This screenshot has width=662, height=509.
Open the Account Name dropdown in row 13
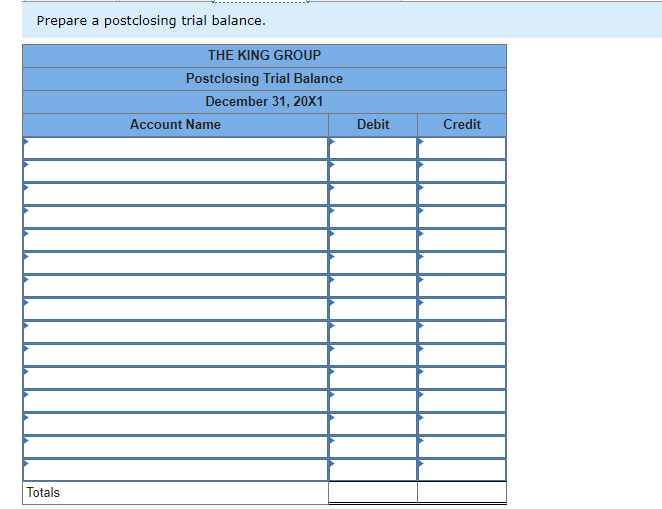(176, 424)
